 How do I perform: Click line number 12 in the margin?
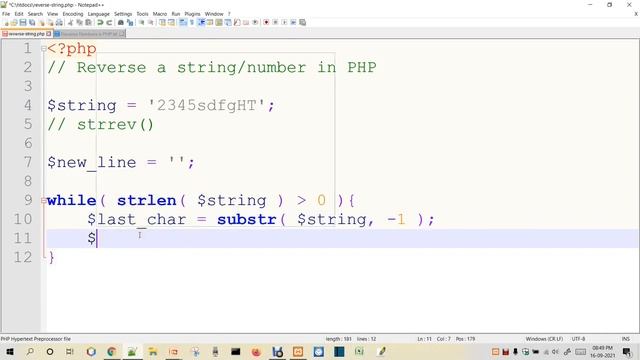22,257
